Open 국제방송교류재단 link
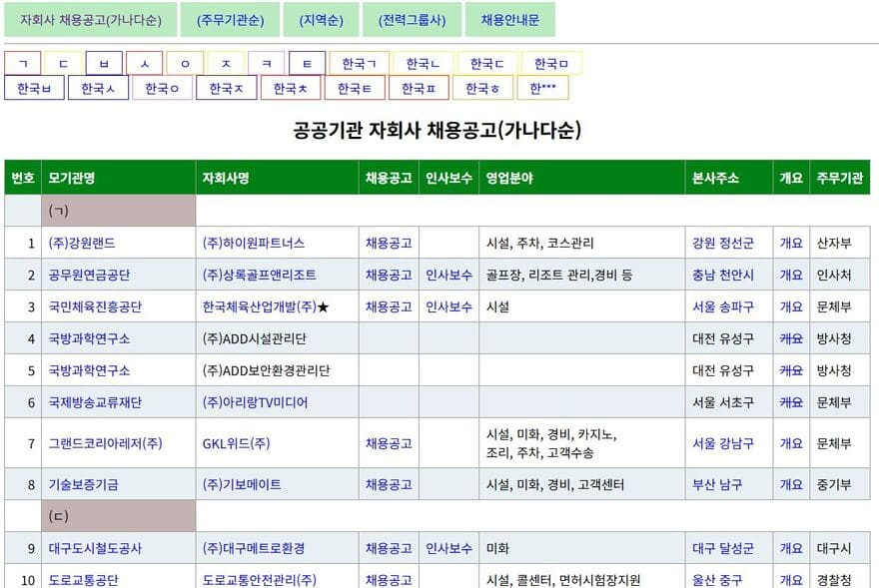 (x=95, y=402)
